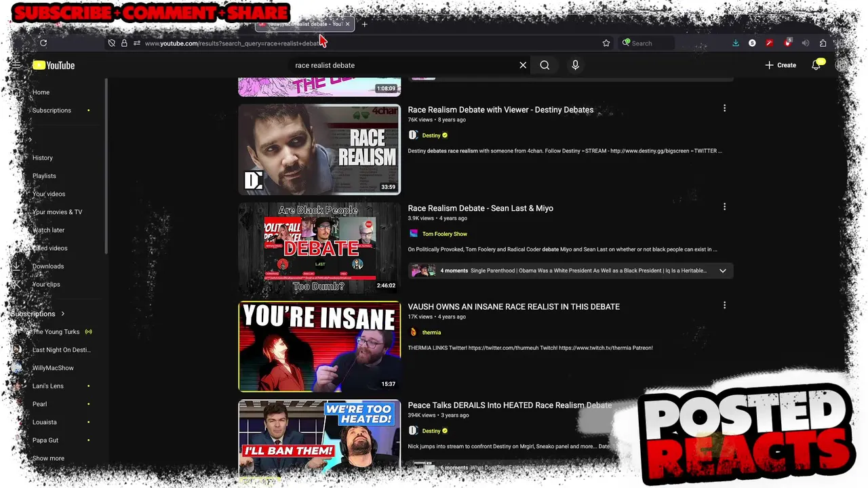Play YOU'RE INSANE Vaush thumbnail

click(319, 346)
